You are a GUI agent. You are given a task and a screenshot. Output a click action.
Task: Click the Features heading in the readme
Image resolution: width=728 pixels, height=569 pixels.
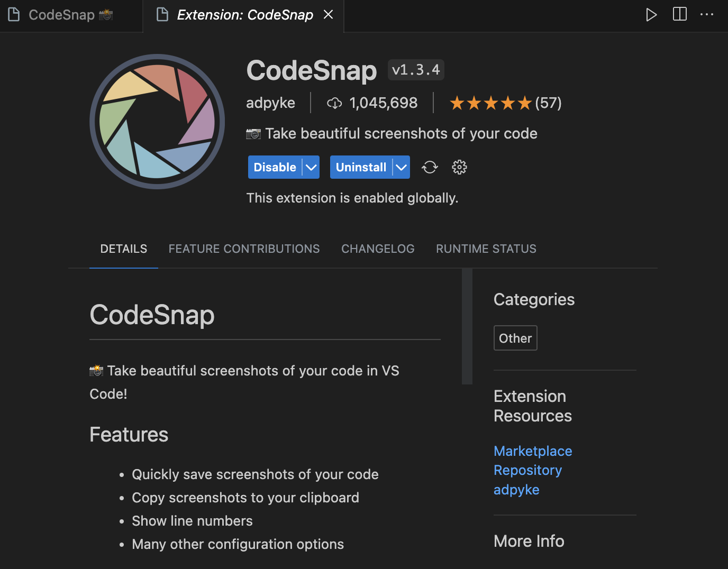click(x=129, y=435)
